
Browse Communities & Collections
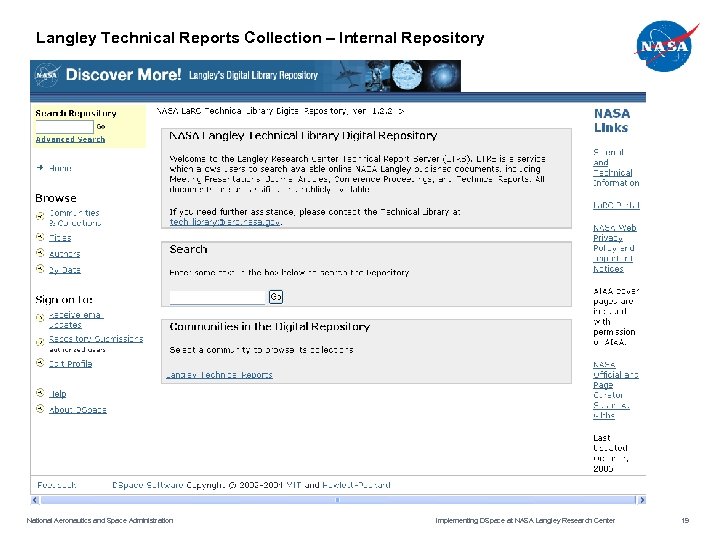pos(75,218)
